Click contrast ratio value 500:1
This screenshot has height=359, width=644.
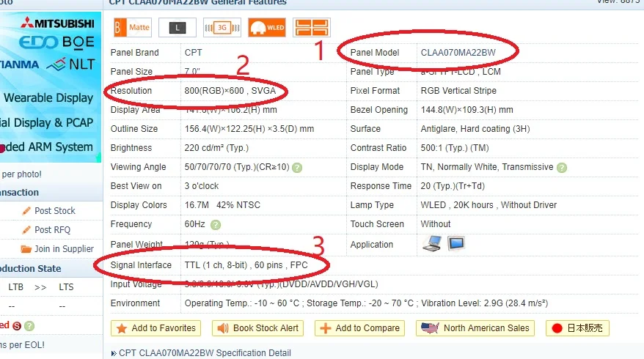(455, 148)
